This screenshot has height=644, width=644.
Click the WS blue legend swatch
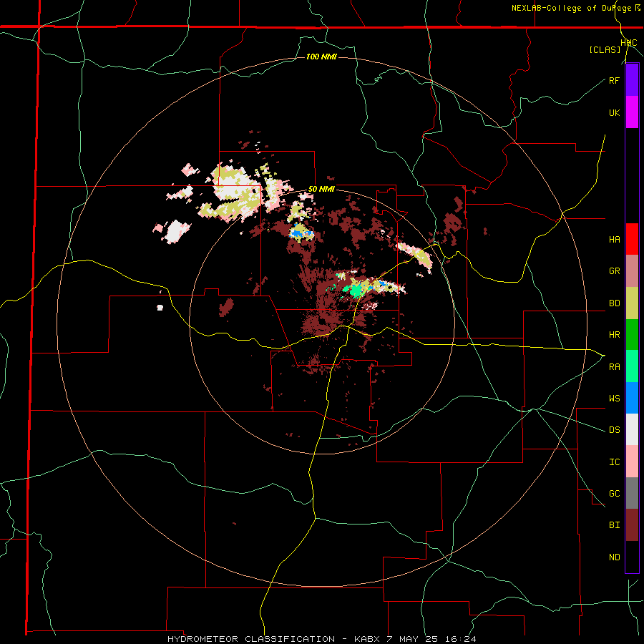coord(632,398)
